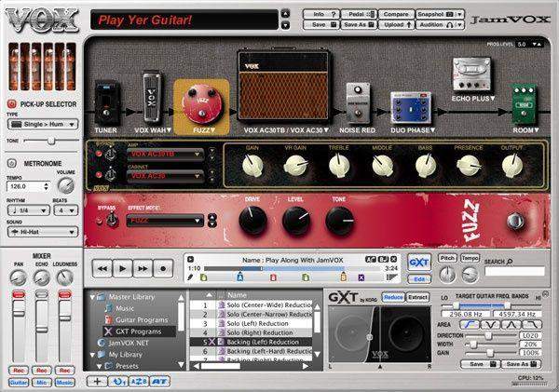Click the GXT button
This screenshot has height=392, width=559.
pos(419,263)
